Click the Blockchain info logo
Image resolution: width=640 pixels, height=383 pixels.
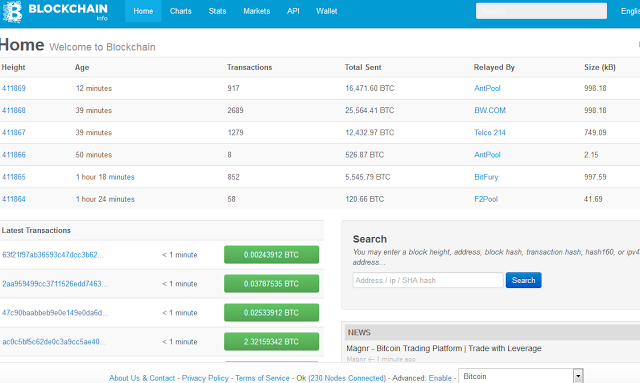tap(55, 11)
